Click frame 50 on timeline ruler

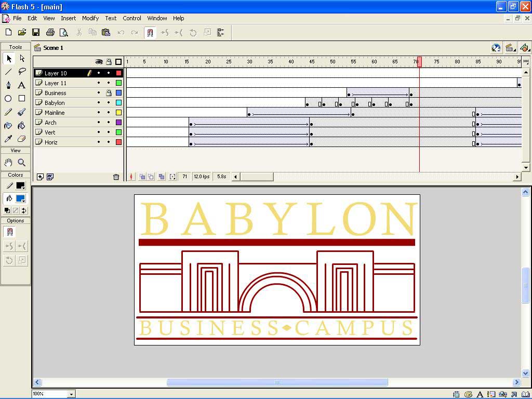point(333,62)
